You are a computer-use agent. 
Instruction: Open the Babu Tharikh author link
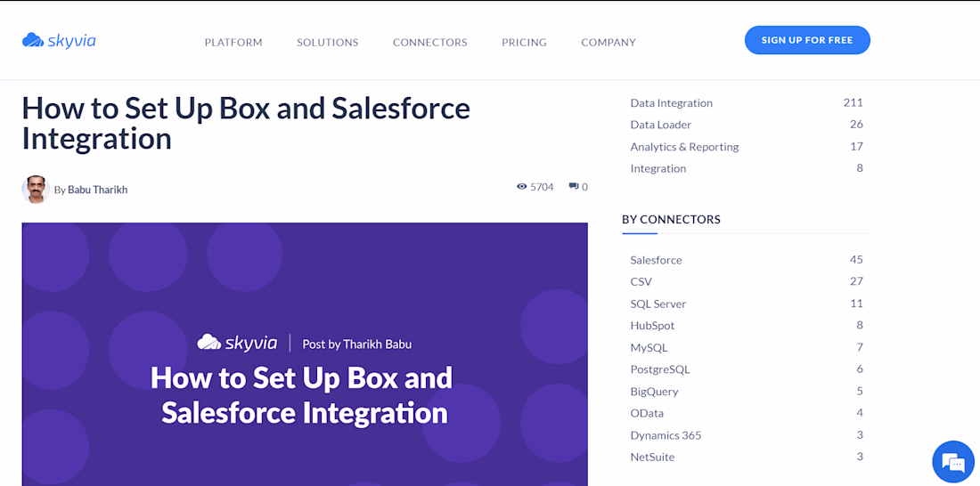pyautogui.click(x=97, y=190)
